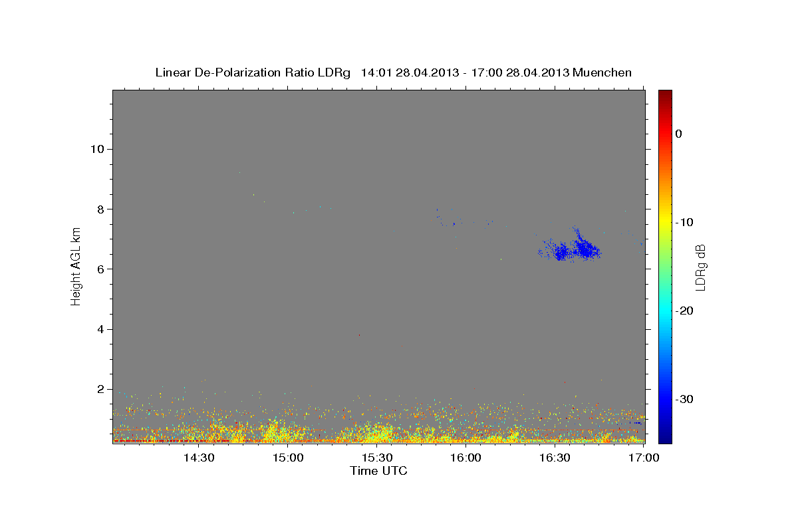Click the 16:30 time tick label
The width and height of the screenshot is (798, 532).
pos(555,458)
